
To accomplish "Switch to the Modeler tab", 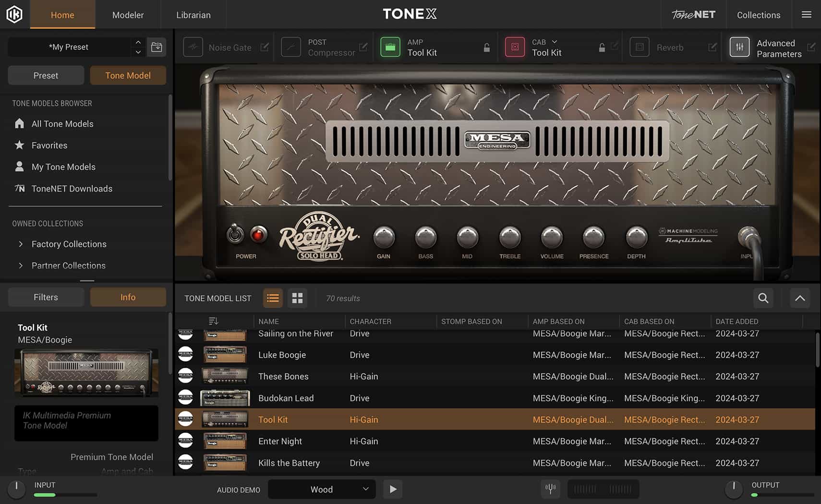I will point(128,15).
